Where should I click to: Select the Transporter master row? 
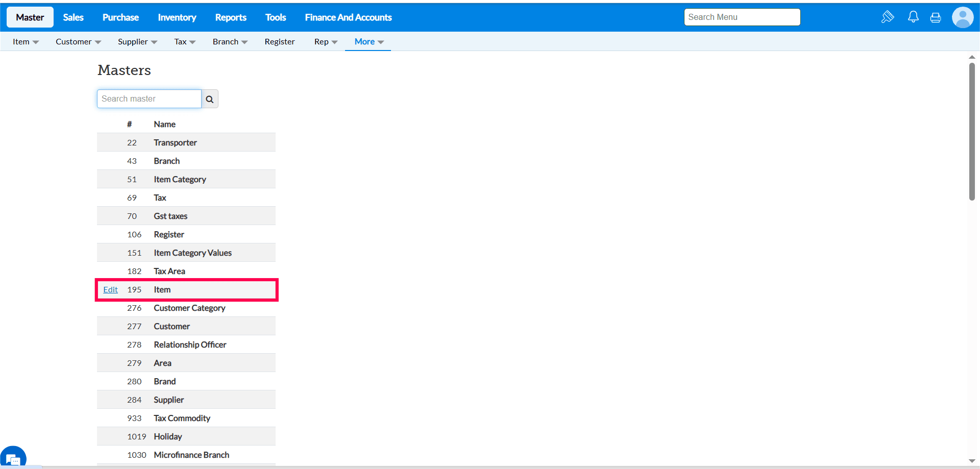click(186, 142)
